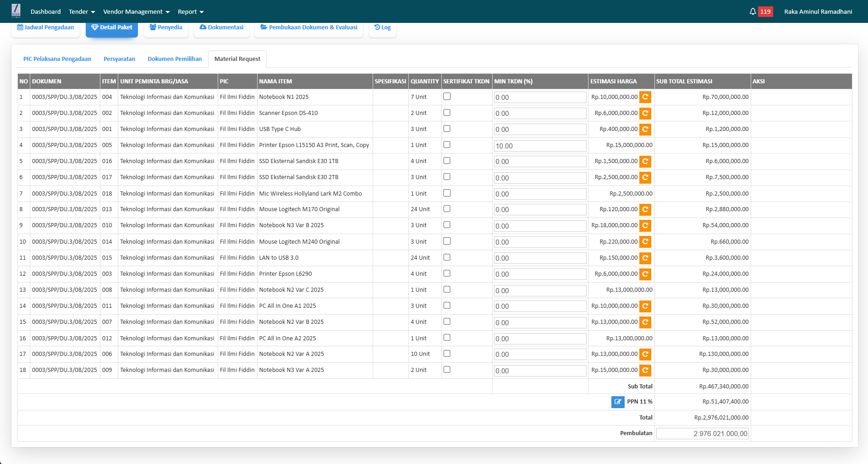The width and height of the screenshot is (868, 464).
Task: Click the Jadwal Pengadaan button
Action: [x=45, y=27]
